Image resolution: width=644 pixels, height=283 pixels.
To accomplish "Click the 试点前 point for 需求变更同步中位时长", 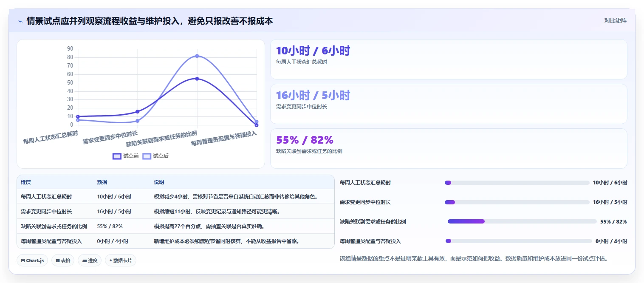I will 137,112.
